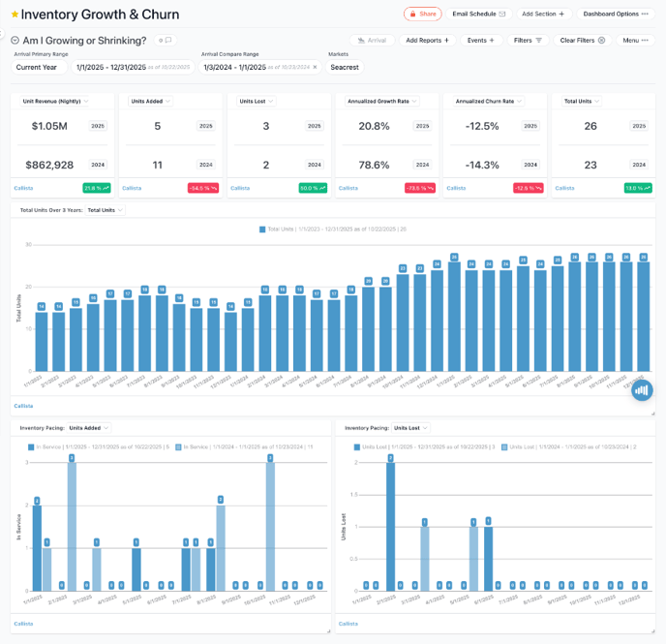The height and width of the screenshot is (644, 666).
Task: Open the section comment bubble icon
Action: [x=166, y=41]
